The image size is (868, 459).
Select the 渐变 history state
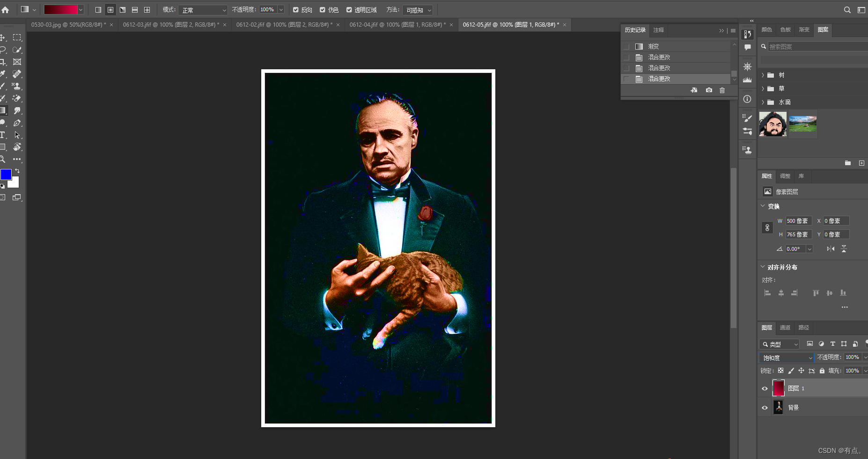(x=676, y=46)
